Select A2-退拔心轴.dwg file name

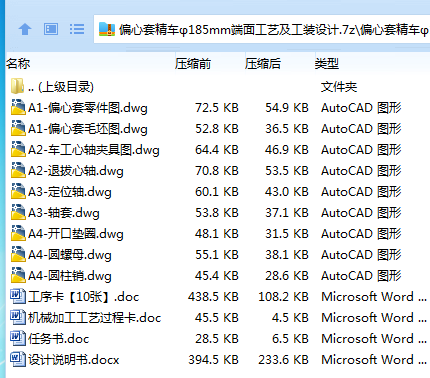click(76, 171)
